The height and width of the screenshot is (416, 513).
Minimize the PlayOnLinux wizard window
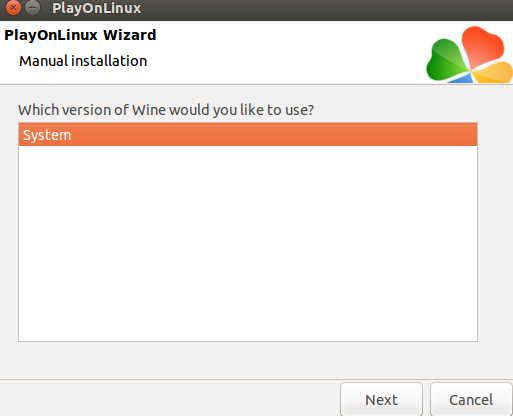tap(33, 7)
